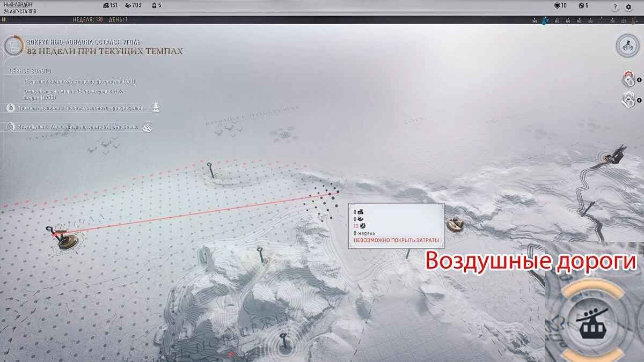Click the '0 недель' line in the tooltip
This screenshot has width=644, height=362.
pyautogui.click(x=364, y=233)
